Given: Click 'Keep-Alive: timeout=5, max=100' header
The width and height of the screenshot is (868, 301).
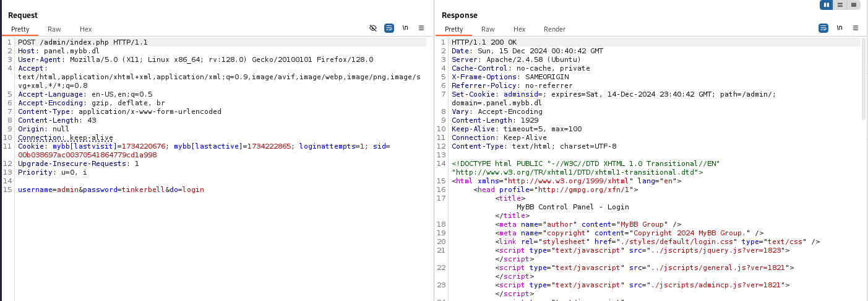Looking at the screenshot, I should [x=517, y=129].
